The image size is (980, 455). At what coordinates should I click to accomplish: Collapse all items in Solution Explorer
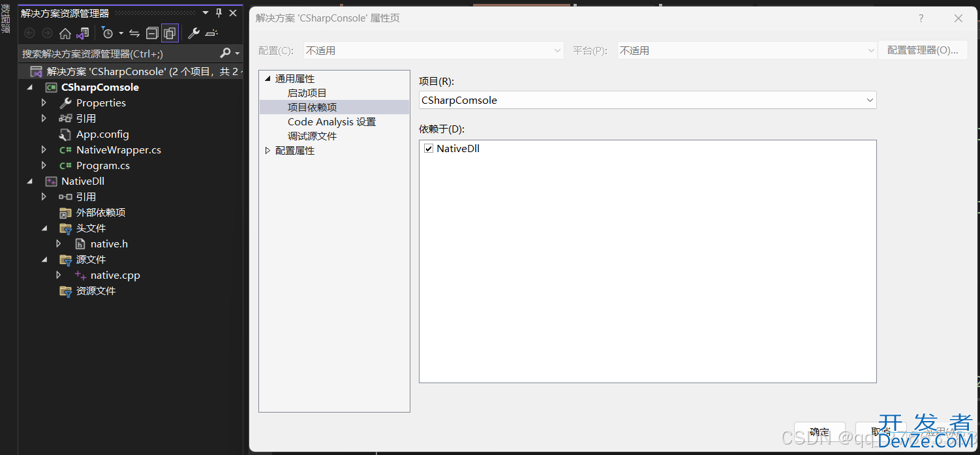(x=152, y=33)
